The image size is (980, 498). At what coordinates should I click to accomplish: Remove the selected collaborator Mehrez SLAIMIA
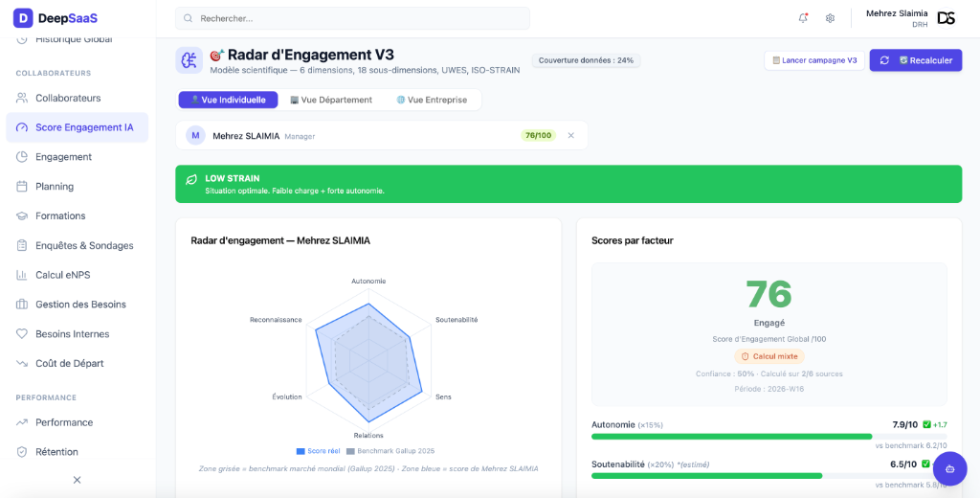570,135
